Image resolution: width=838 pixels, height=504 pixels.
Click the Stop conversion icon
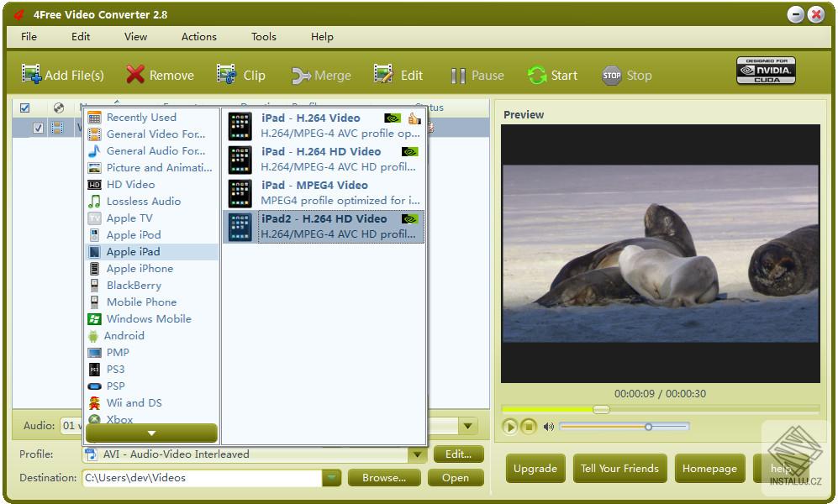point(612,75)
